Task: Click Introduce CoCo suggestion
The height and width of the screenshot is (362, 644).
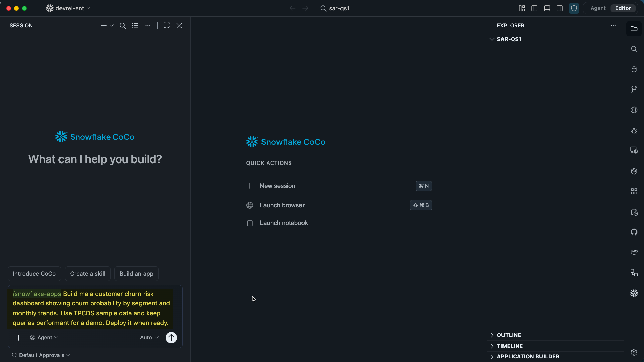Action: coord(34,274)
